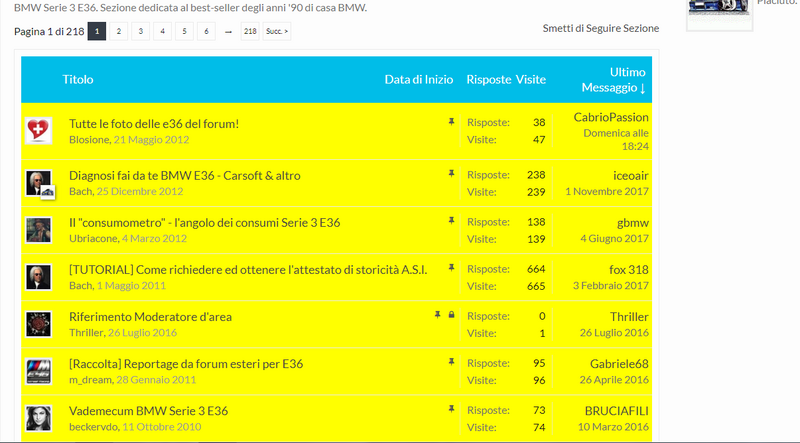
Task: Open author Blosione's profile link
Action: 89,140
